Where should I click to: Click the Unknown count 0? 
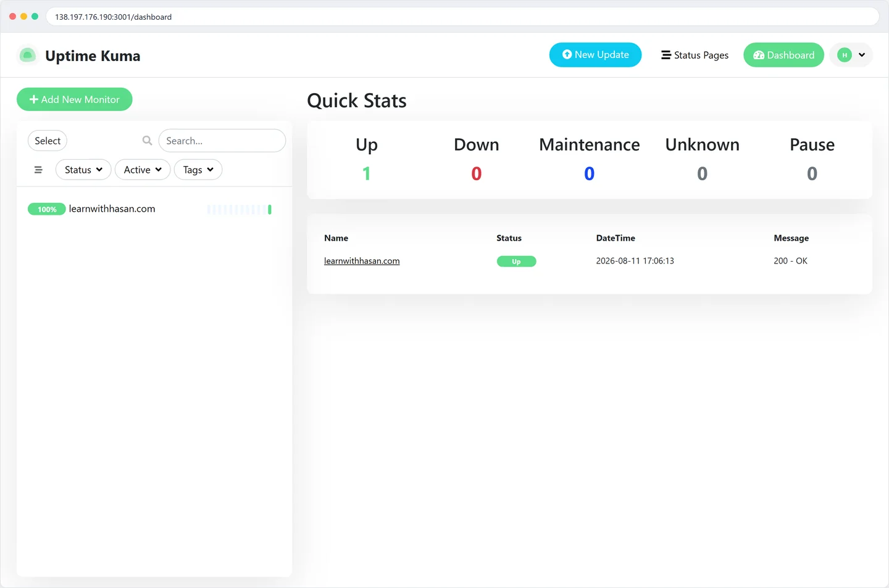[703, 174]
